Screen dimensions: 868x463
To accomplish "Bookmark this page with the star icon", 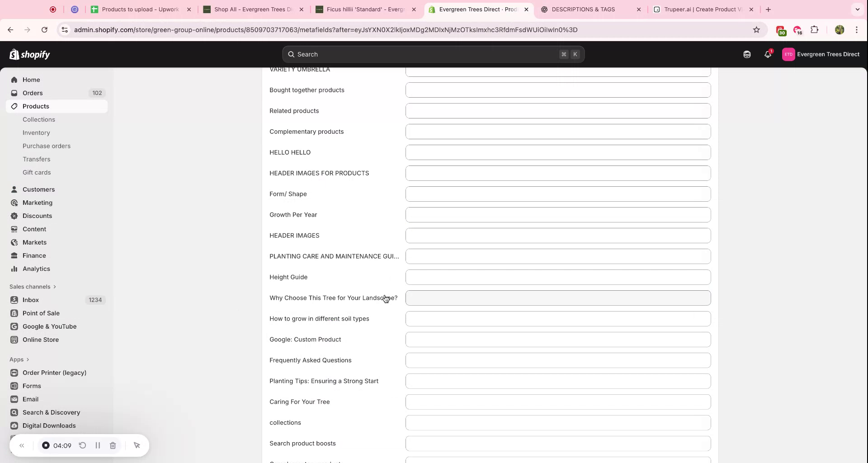I will [757, 30].
